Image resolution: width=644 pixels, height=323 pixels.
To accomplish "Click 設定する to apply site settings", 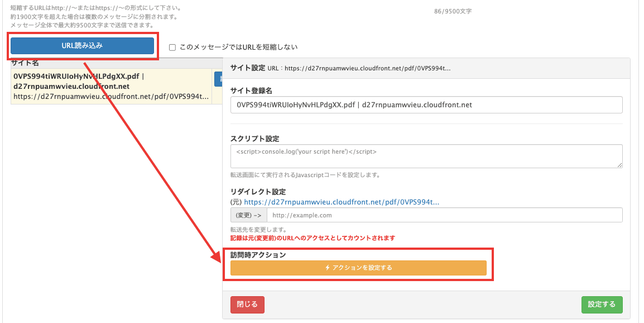I will point(602,305).
